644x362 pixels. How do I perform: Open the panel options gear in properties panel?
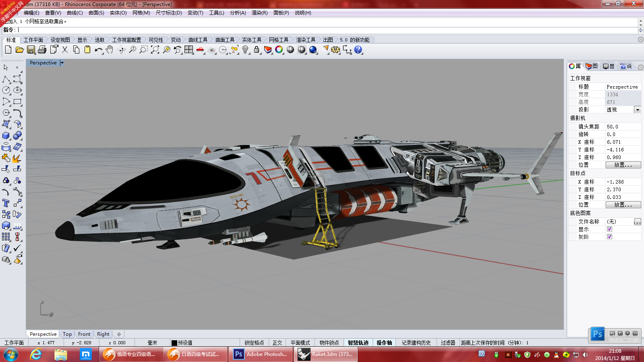(640, 67)
